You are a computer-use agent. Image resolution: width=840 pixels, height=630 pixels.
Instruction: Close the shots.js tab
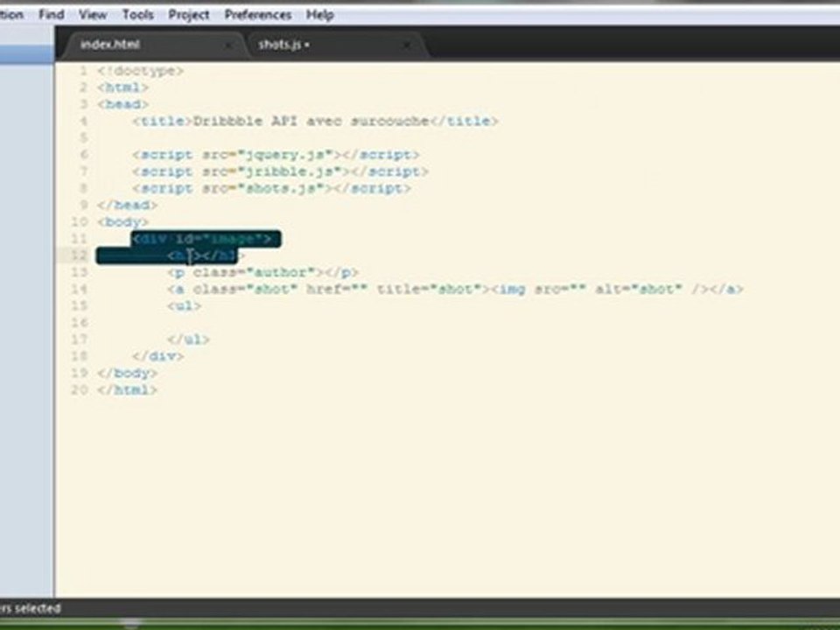coord(407,45)
